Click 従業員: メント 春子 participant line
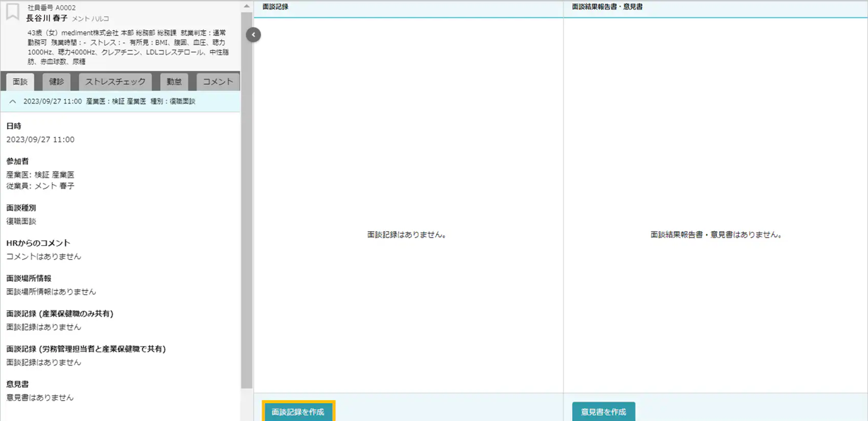 pos(40,186)
